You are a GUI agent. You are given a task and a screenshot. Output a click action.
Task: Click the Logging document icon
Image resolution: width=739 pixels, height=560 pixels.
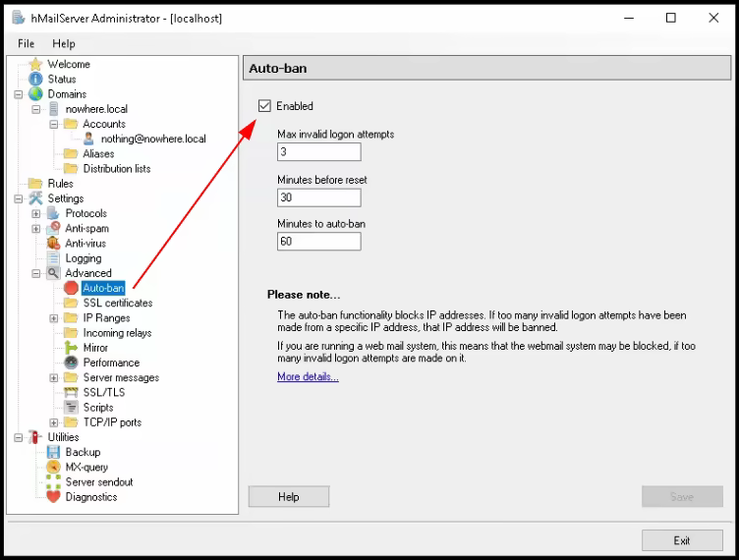point(53,258)
